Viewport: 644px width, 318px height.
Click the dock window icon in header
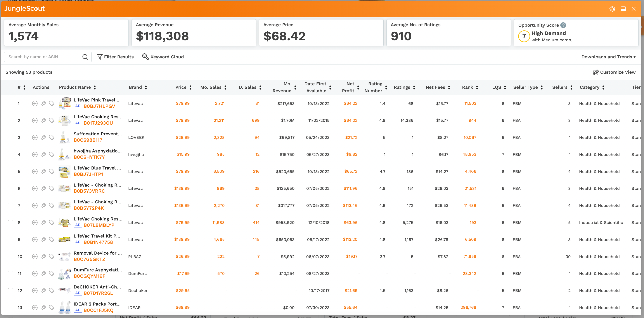click(623, 9)
